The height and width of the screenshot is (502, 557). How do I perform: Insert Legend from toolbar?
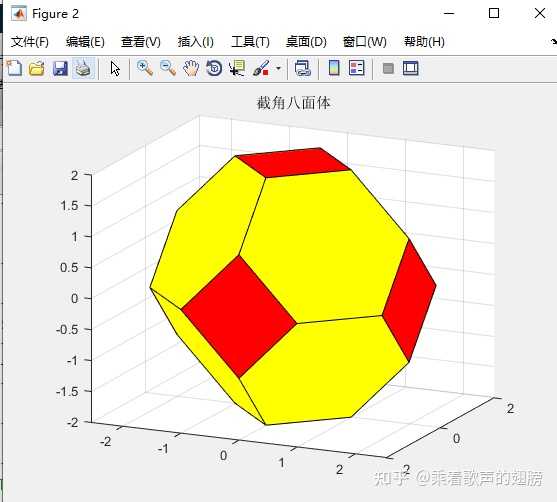coord(357,68)
